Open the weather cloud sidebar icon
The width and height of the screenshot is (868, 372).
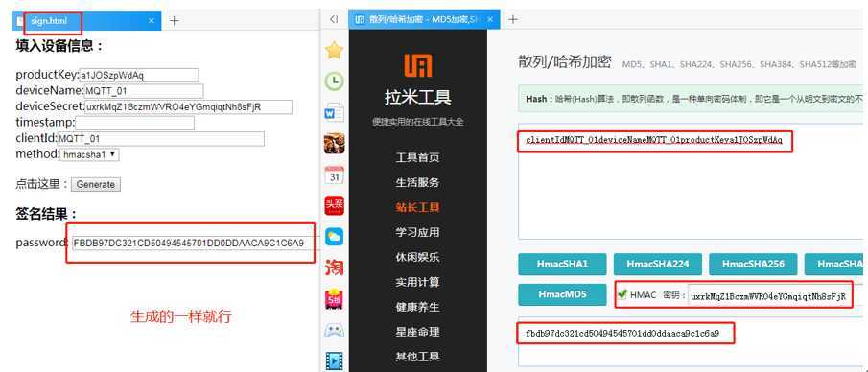334,237
